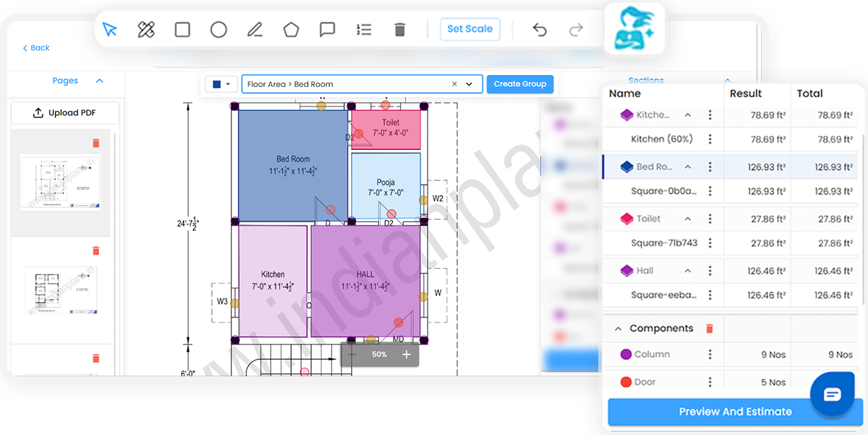Collapse the Pages panel chevron

[99, 81]
